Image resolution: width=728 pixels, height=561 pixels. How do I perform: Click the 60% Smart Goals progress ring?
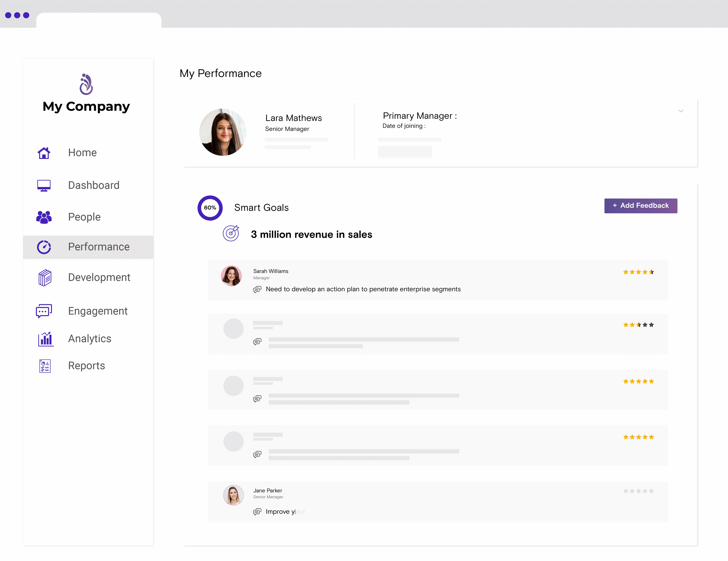(210, 208)
